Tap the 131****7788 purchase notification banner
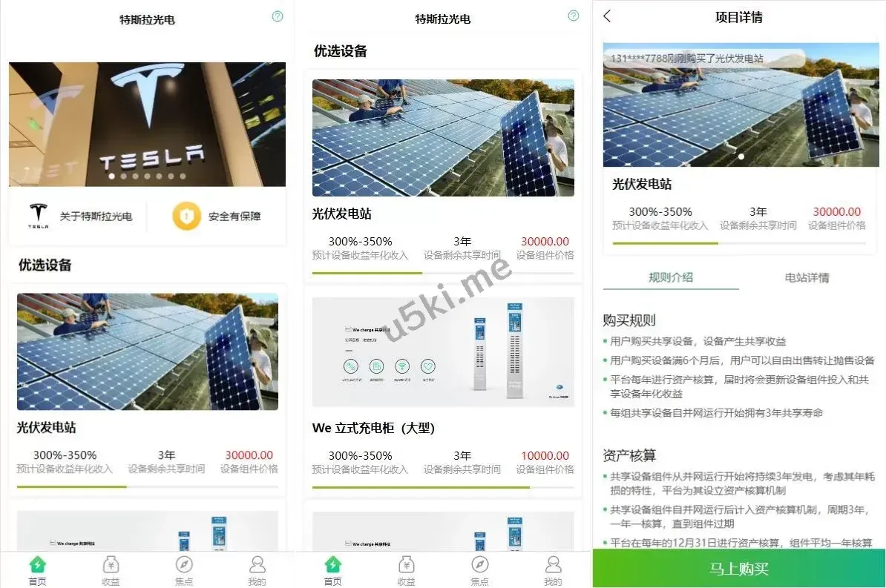 [x=705, y=58]
